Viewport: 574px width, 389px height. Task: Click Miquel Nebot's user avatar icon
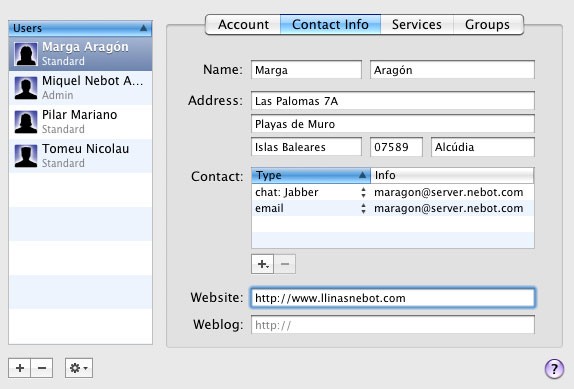pos(26,88)
